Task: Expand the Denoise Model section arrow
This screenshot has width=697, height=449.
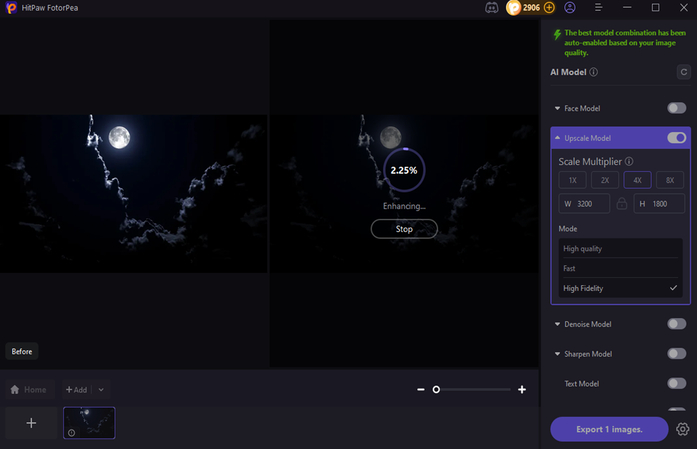Action: tap(557, 324)
